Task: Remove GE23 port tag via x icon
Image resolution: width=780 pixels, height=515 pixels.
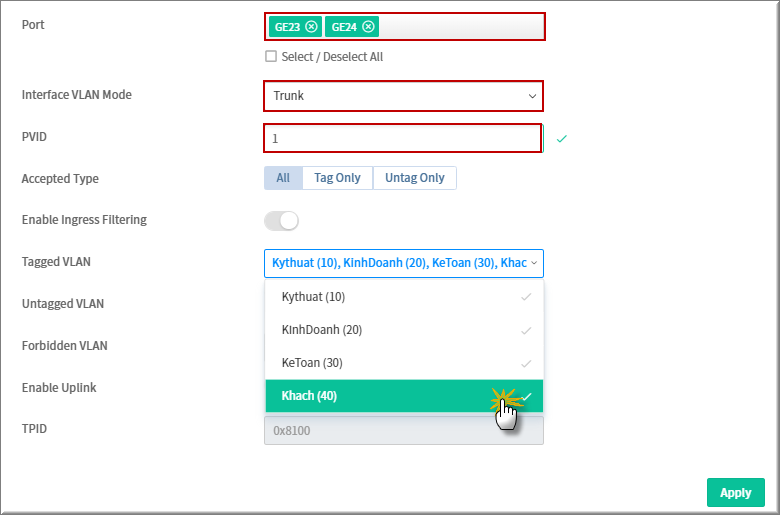Action: (311, 26)
